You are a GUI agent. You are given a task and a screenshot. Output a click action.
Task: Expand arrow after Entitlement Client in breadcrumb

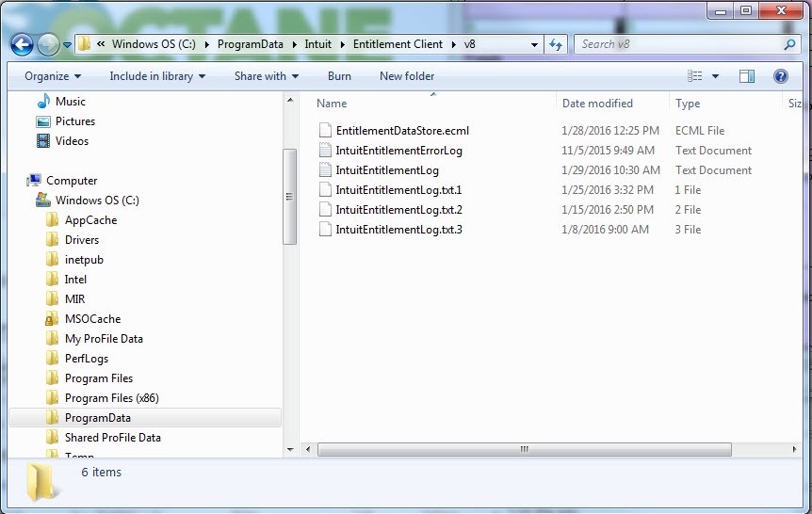point(454,44)
